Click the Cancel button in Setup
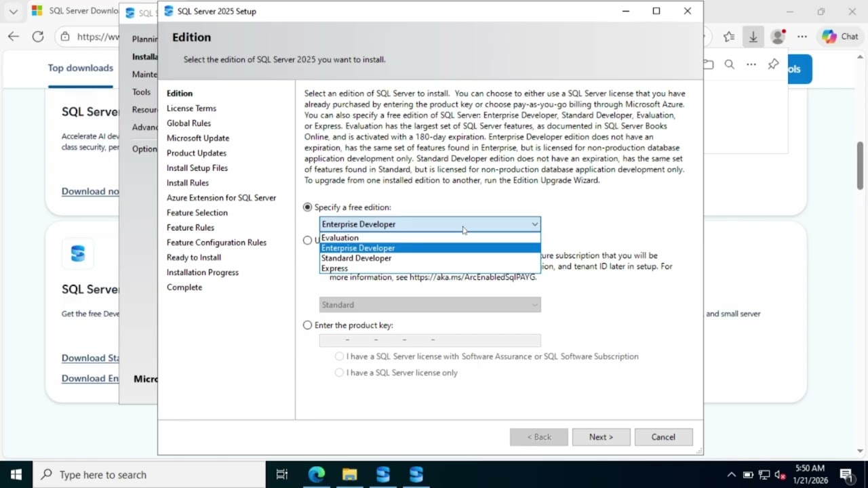Image resolution: width=868 pixels, height=488 pixels. point(663,437)
